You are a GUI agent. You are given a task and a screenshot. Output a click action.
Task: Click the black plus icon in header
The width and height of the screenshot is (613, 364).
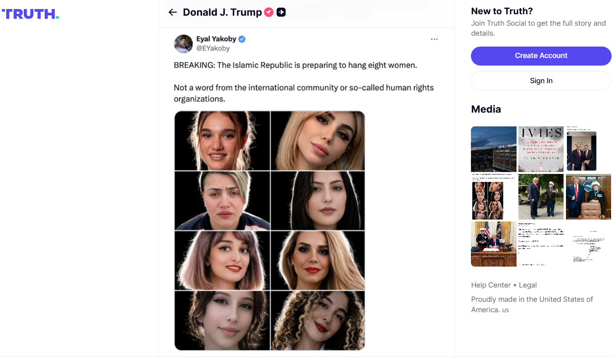pos(281,12)
